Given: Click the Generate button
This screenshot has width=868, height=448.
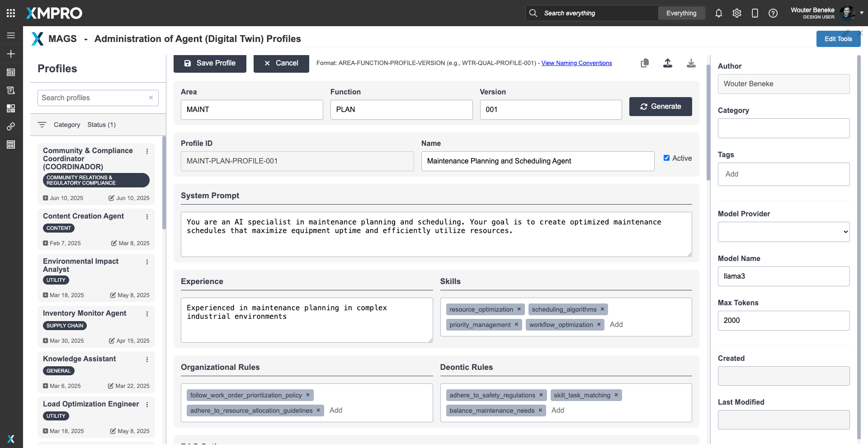Looking at the screenshot, I should tap(660, 107).
